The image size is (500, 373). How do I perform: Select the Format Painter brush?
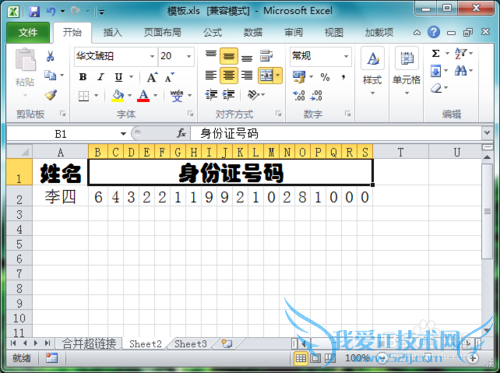click(x=51, y=95)
